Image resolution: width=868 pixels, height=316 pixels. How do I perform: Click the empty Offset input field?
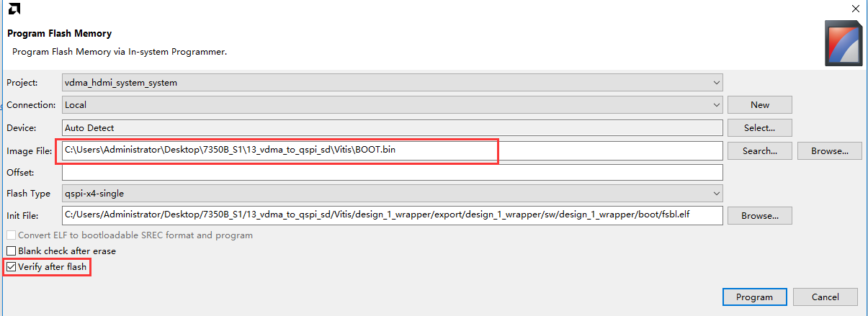coord(392,173)
